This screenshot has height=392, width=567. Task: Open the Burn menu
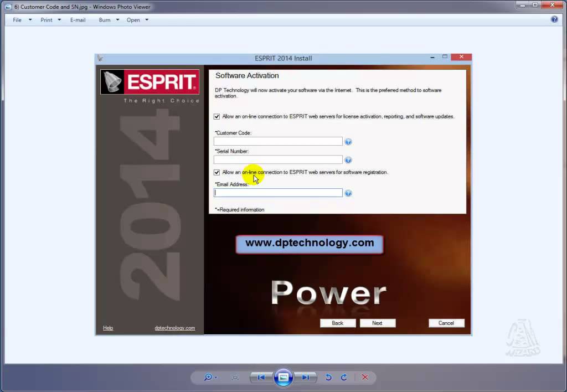[105, 20]
